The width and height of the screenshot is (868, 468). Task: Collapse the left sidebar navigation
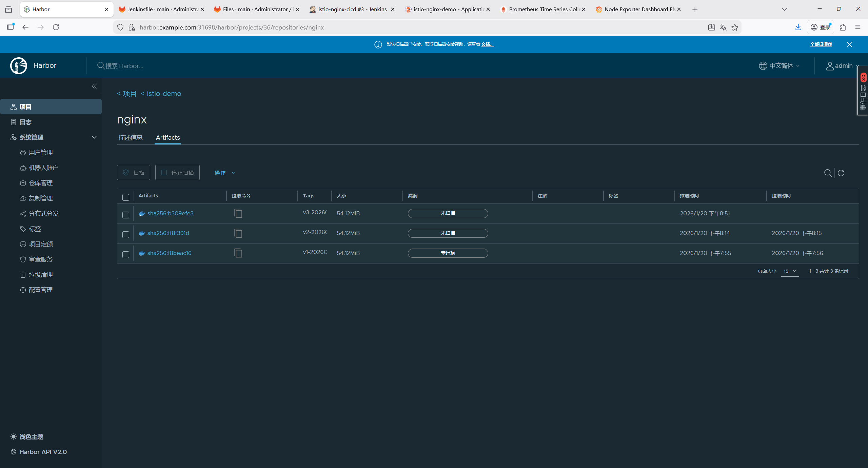pyautogui.click(x=94, y=86)
